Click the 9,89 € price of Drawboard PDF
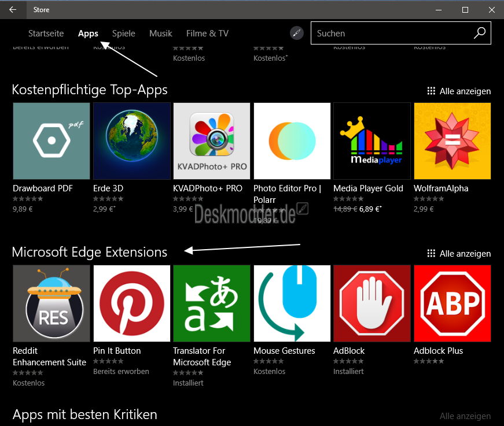The height and width of the screenshot is (426, 504). click(x=23, y=209)
